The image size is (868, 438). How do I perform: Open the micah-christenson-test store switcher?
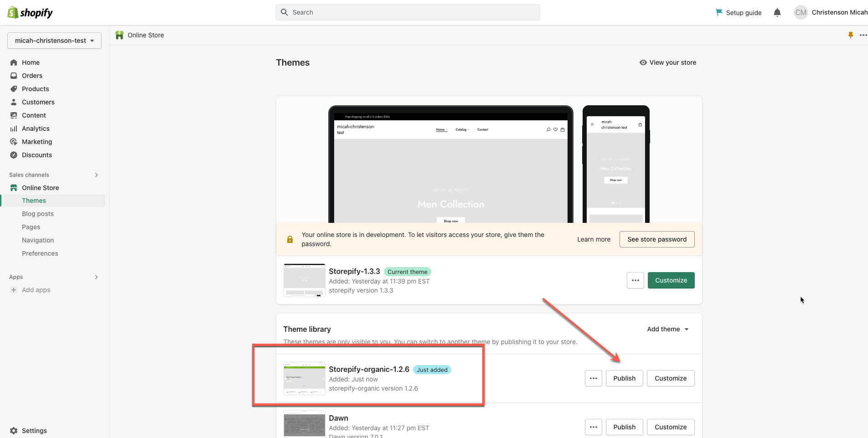[54, 41]
